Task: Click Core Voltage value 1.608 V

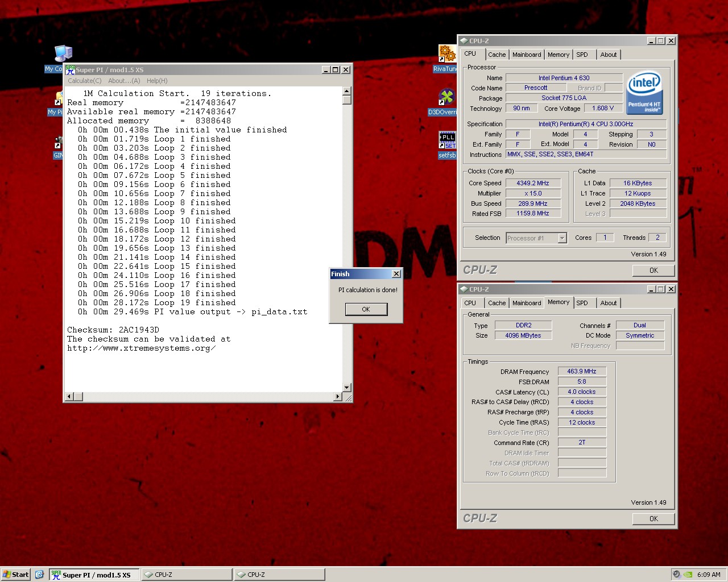Action: (x=603, y=108)
